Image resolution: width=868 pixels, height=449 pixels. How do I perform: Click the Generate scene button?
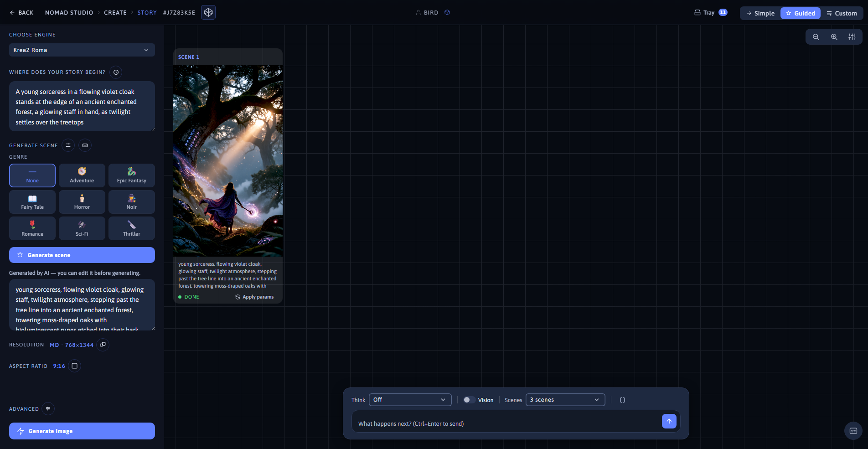(x=82, y=255)
